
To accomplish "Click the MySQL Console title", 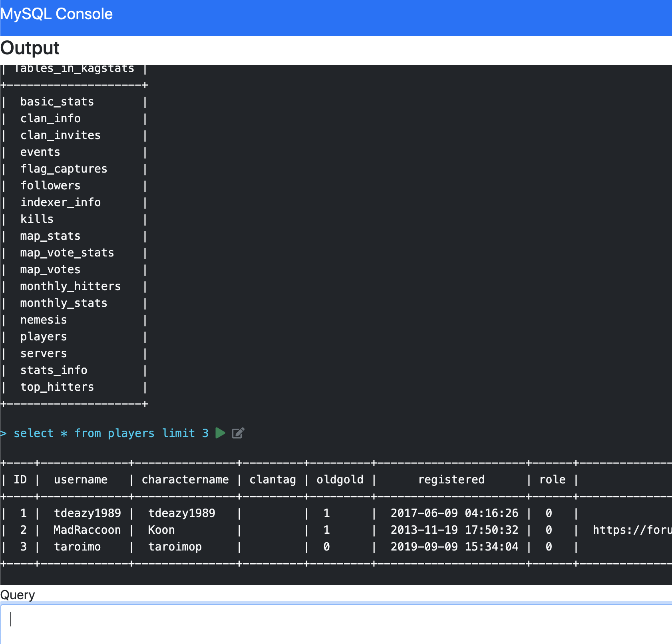I will coord(56,14).
